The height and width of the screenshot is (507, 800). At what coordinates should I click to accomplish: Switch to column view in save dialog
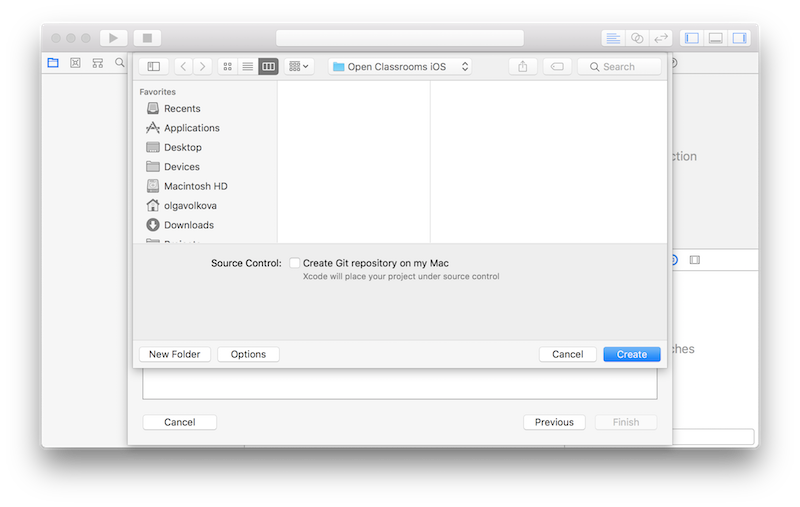[x=268, y=66]
